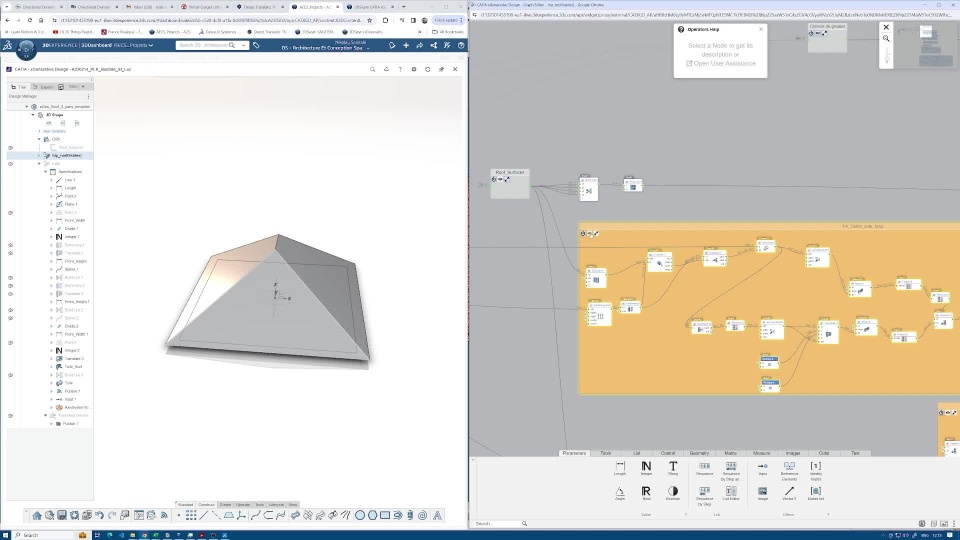This screenshot has height=540, width=960.
Task: Click the zoom magnifier in graph minimap panel
Action: click(x=886, y=39)
